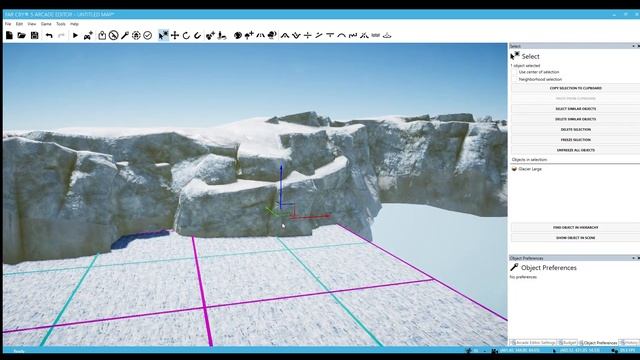Image resolution: width=640 pixels, height=360 pixels.
Task: Click Show Object in Scene button
Action: pyautogui.click(x=576, y=238)
